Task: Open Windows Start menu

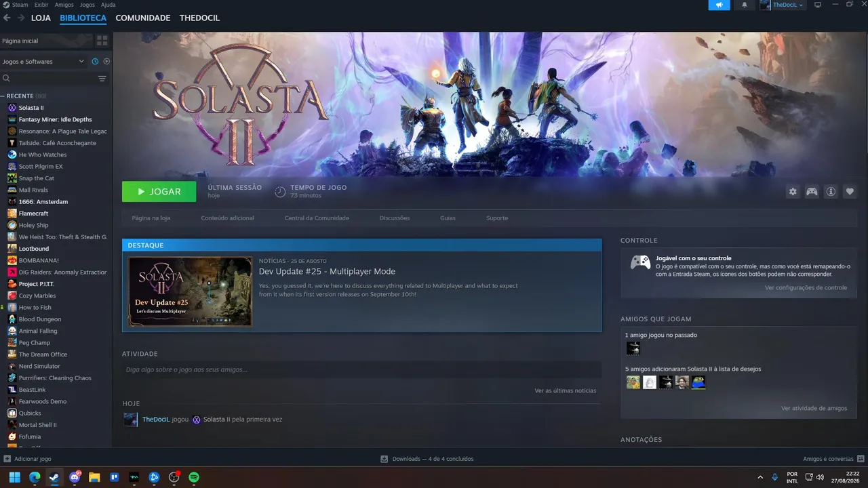Action: [x=14, y=477]
